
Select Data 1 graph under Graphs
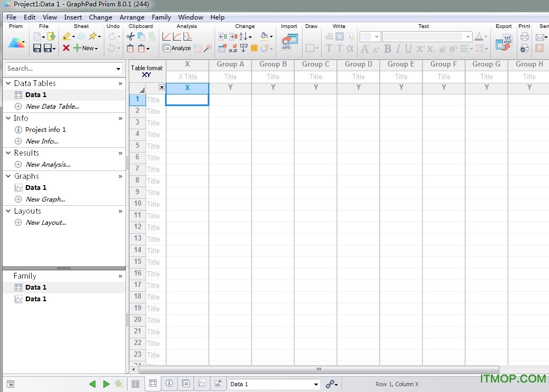point(36,188)
